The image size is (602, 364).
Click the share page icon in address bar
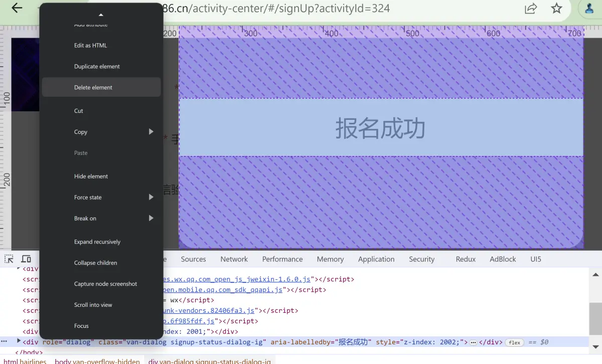point(531,9)
